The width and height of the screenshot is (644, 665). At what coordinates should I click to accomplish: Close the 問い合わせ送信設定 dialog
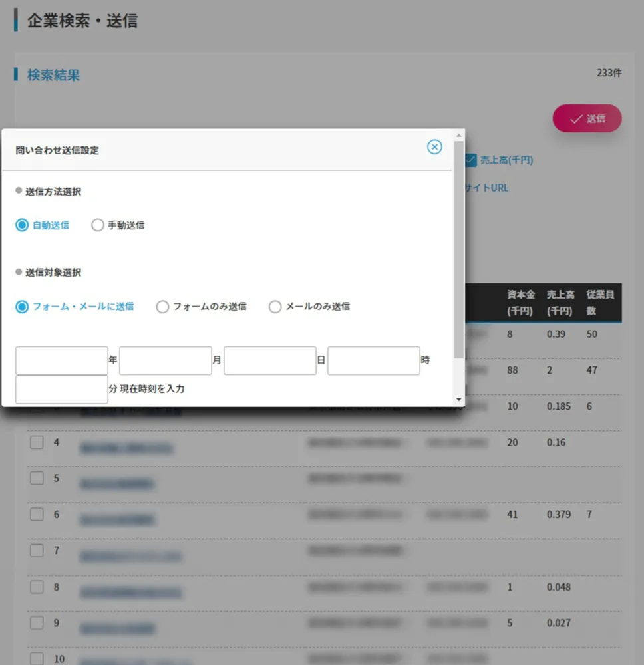tap(434, 147)
